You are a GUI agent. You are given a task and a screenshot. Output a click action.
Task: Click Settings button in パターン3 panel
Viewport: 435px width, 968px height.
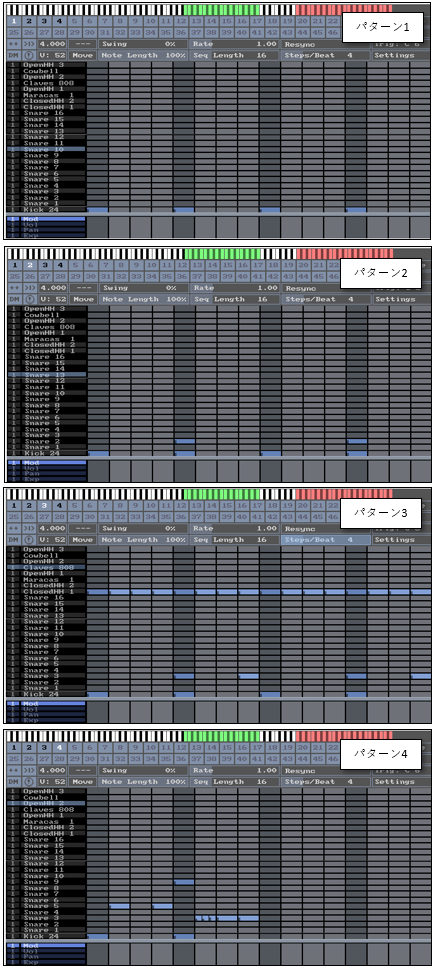click(401, 540)
